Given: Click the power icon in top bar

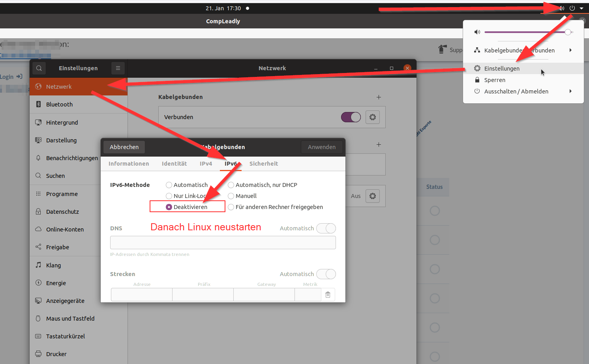Looking at the screenshot, I should coord(572,8).
